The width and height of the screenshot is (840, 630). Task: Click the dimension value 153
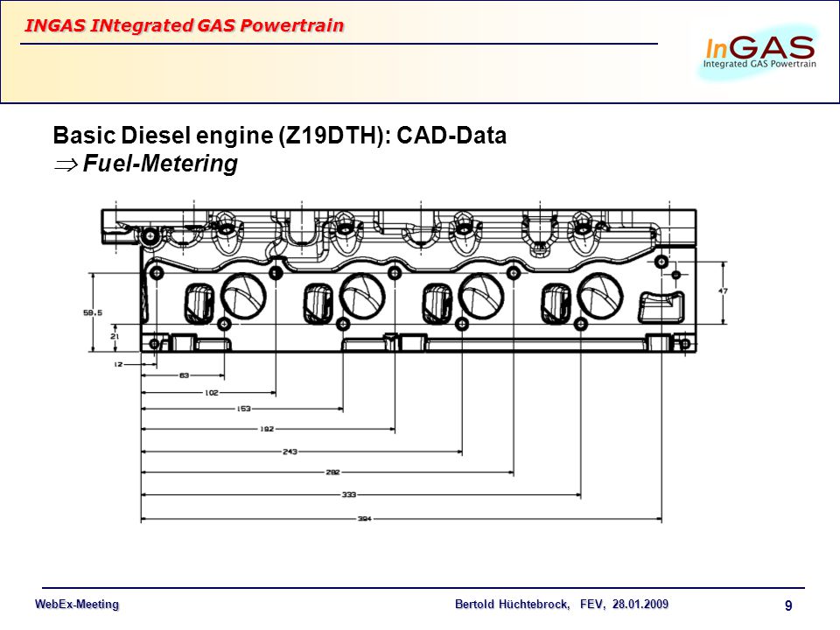point(244,409)
